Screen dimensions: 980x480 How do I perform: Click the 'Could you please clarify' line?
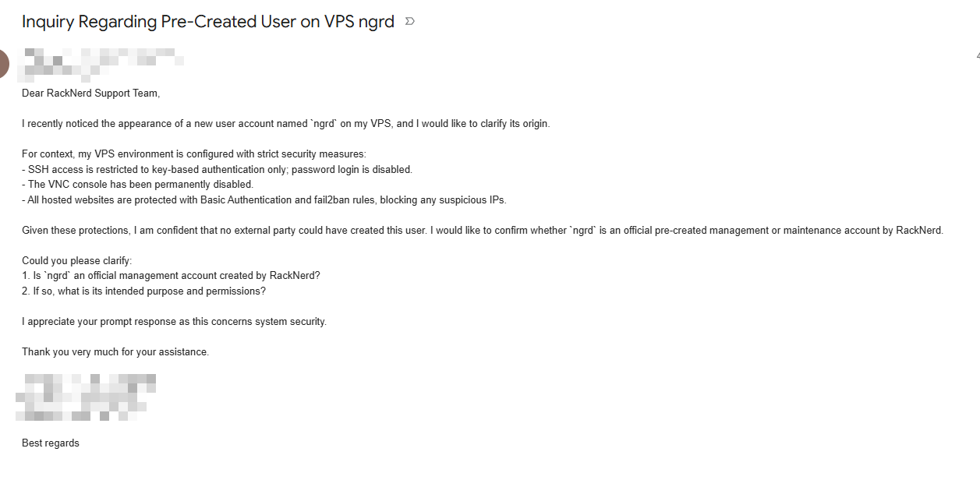[x=76, y=260]
